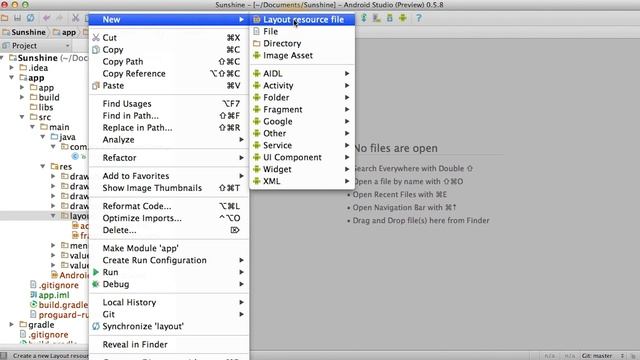The height and width of the screenshot is (360, 640).
Task: Open the Other submenu
Action: pyautogui.click(x=302, y=133)
